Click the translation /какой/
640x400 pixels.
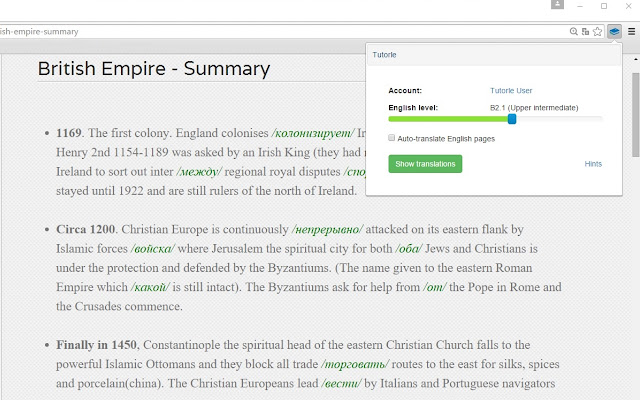(x=150, y=287)
